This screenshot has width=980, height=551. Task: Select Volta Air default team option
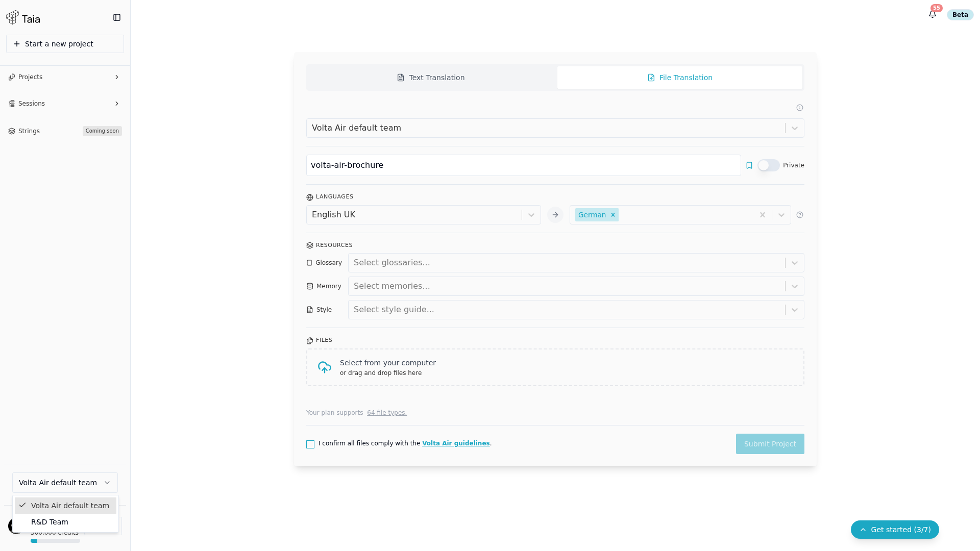pos(65,506)
